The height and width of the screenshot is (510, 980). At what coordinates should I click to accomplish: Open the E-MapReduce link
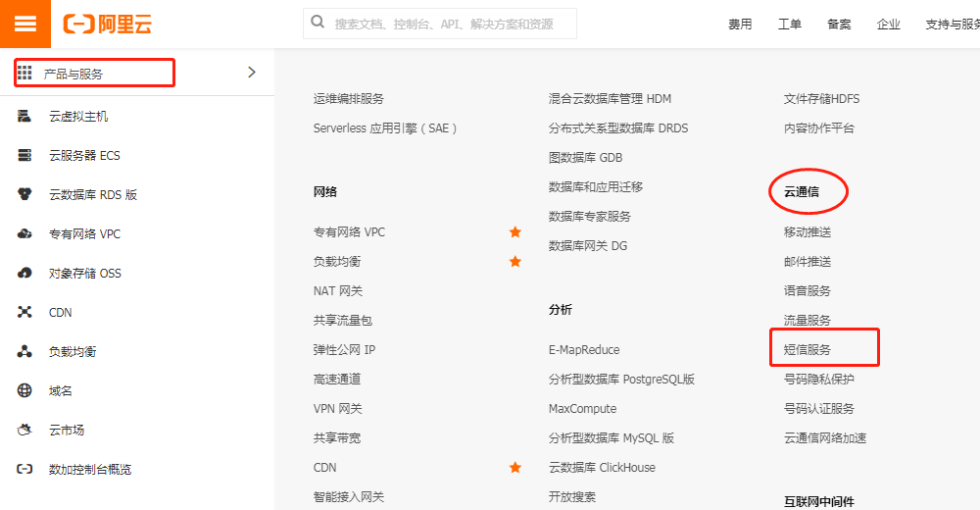pos(584,350)
